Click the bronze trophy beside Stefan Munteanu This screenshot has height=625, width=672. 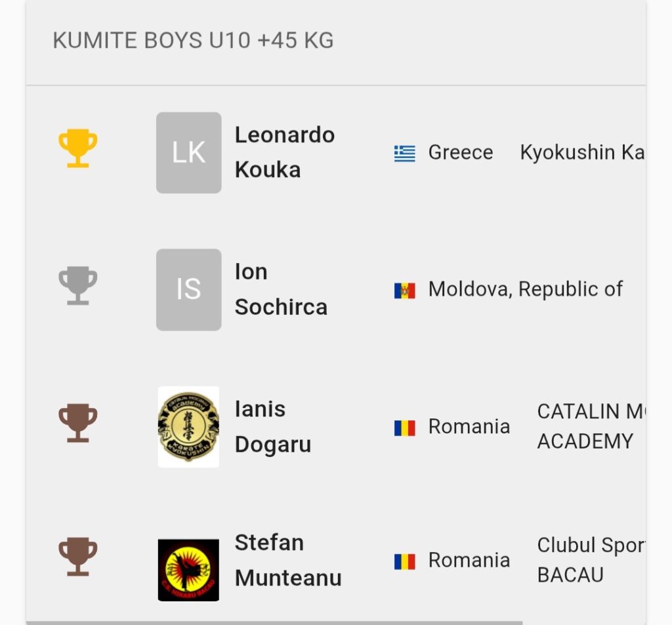(78, 556)
